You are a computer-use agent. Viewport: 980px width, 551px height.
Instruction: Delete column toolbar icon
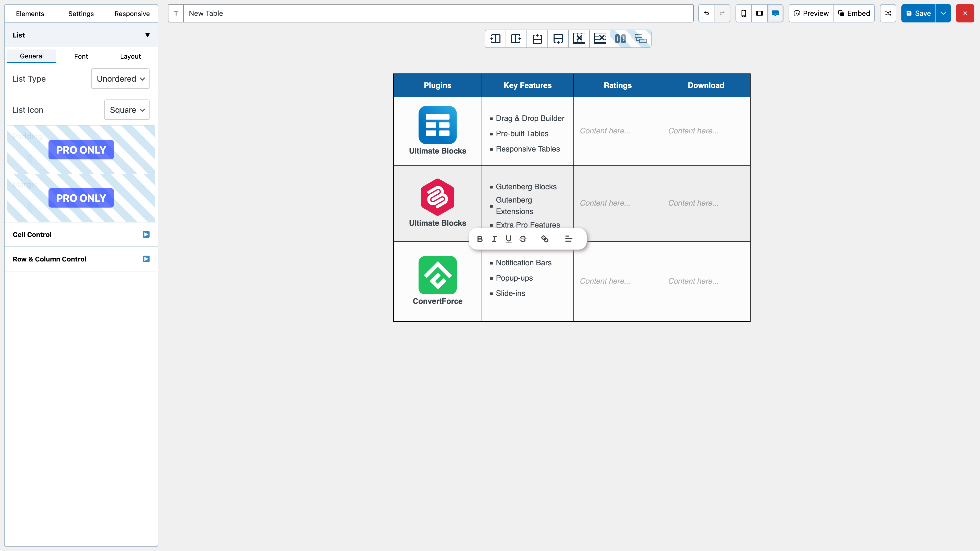pyautogui.click(x=579, y=39)
